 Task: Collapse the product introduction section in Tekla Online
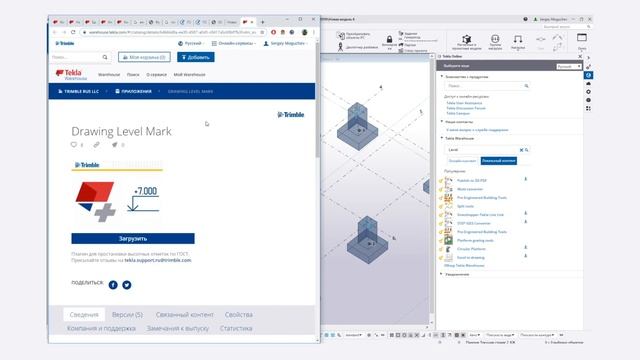click(442, 76)
